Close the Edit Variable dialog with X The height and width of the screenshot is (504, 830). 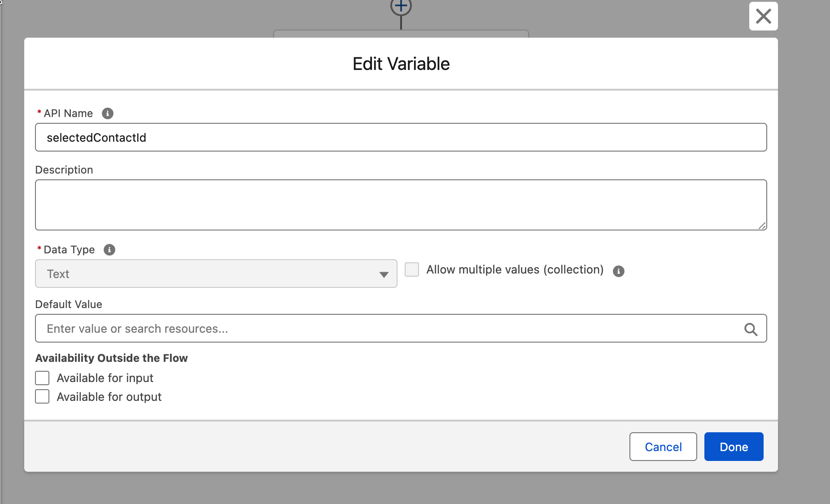[763, 17]
